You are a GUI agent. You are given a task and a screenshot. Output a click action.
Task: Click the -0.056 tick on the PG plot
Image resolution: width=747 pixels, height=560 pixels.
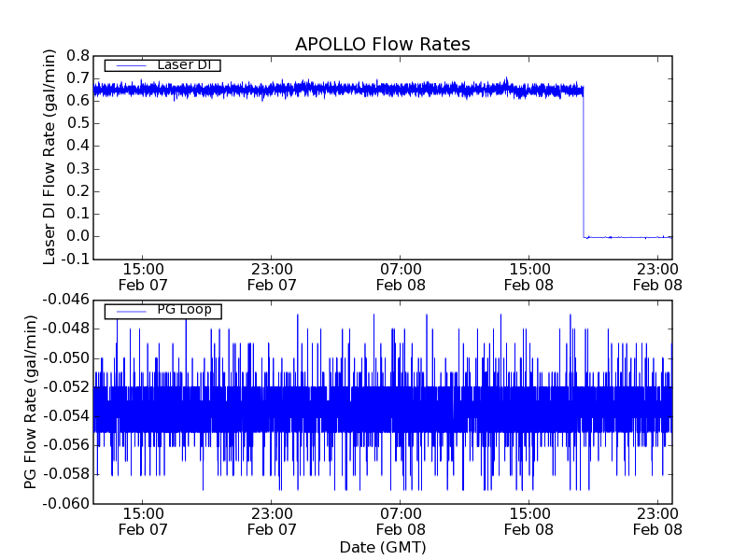click(x=66, y=445)
